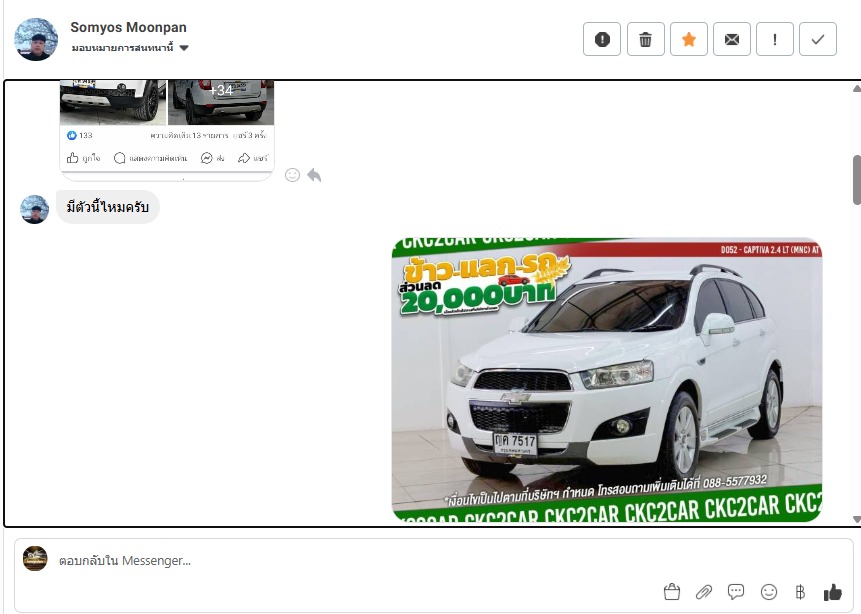861x614 pixels.
Task: Open the assign conversation dropdown under Somyos Moonpan
Action: [x=130, y=48]
